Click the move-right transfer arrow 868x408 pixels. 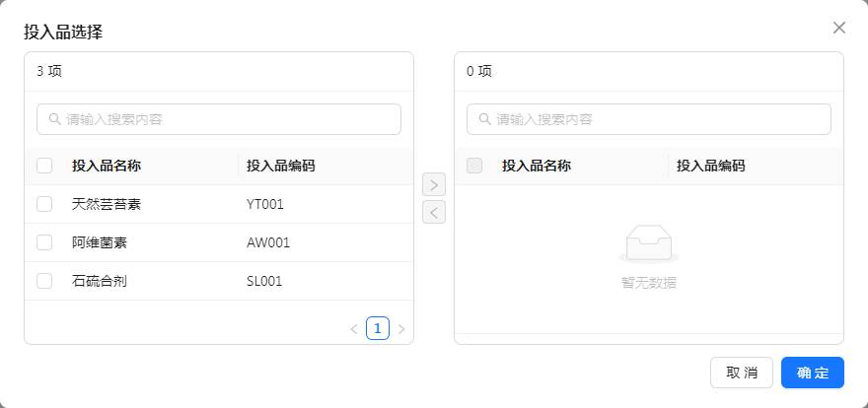pyautogui.click(x=434, y=184)
